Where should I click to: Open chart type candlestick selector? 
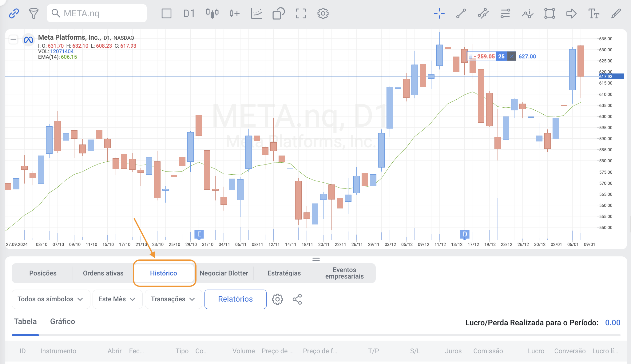(212, 14)
